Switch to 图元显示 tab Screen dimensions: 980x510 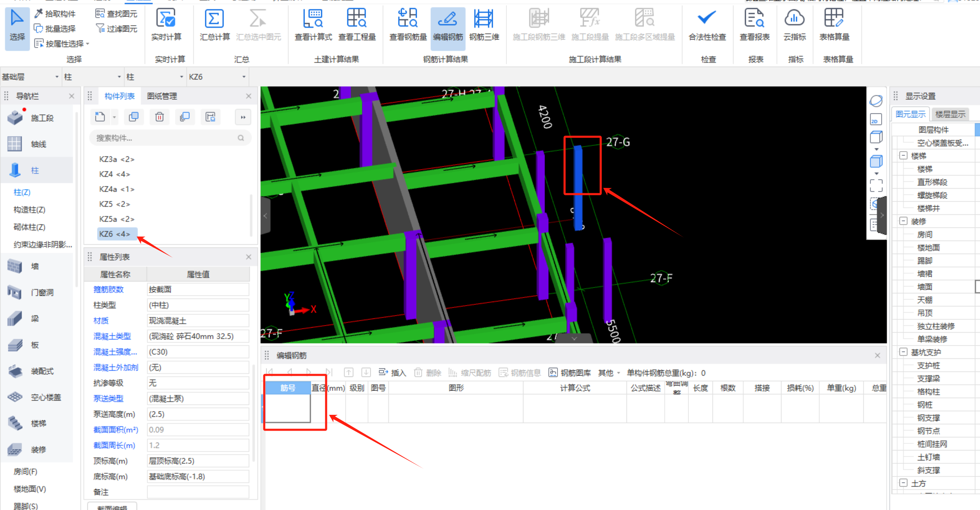coord(911,114)
